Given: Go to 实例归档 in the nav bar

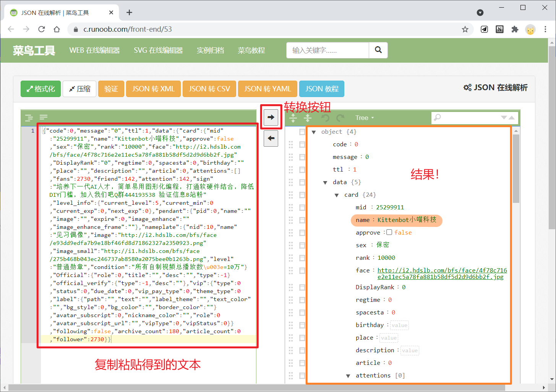Looking at the screenshot, I should (210, 50).
